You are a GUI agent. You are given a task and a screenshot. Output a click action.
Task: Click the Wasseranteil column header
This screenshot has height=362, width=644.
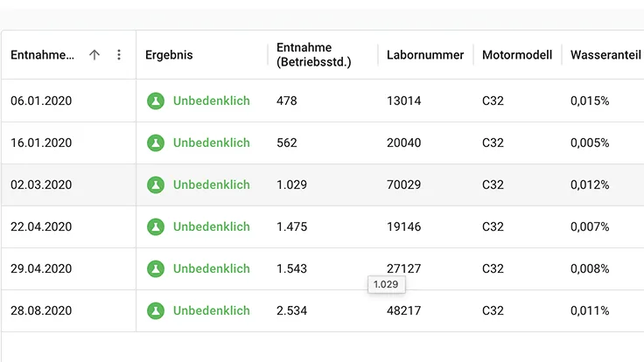[x=605, y=55]
